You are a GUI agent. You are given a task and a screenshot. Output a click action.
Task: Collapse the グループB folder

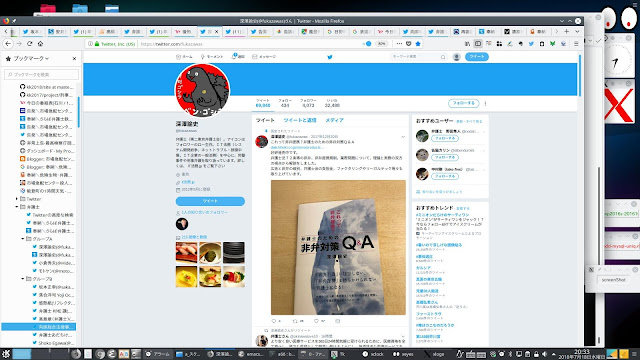[x=22, y=279]
